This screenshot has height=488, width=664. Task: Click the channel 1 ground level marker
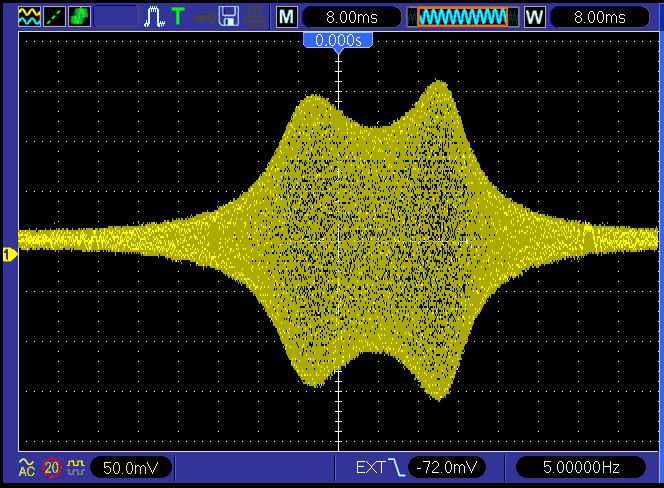(9, 255)
